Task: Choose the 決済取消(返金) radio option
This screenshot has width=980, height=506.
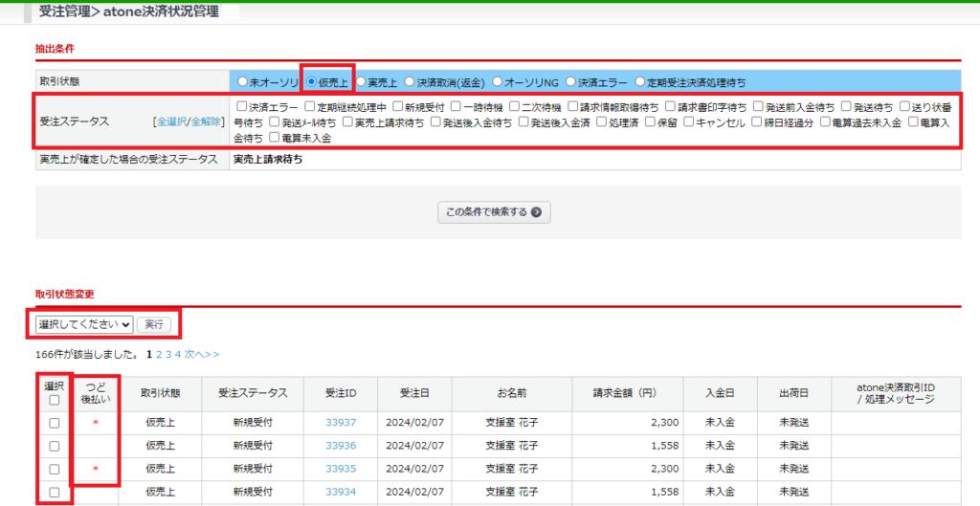Action: (410, 82)
